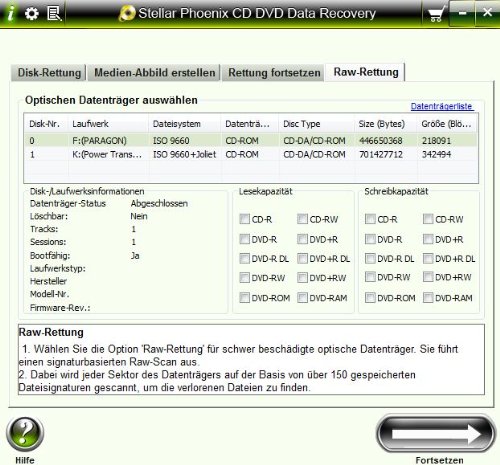The width and height of the screenshot is (500, 465).
Task: Toggle CD-R checkbox under Schreibkapazität
Action: [370, 219]
